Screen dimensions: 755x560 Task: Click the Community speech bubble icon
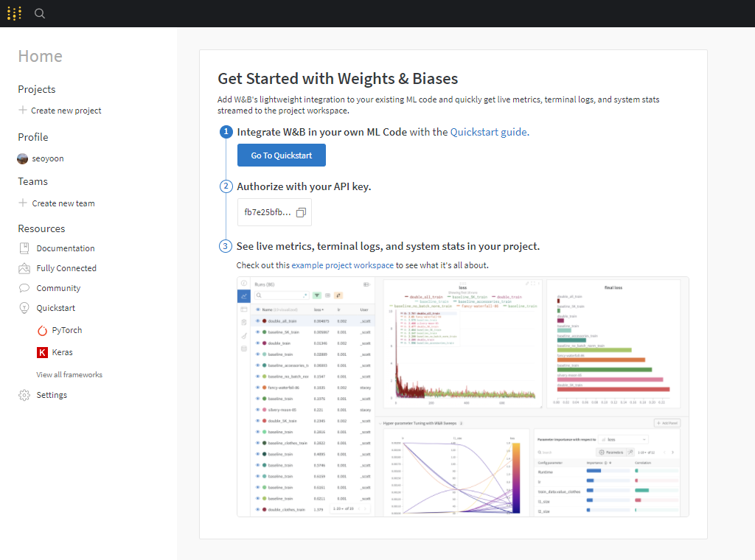pyautogui.click(x=24, y=287)
